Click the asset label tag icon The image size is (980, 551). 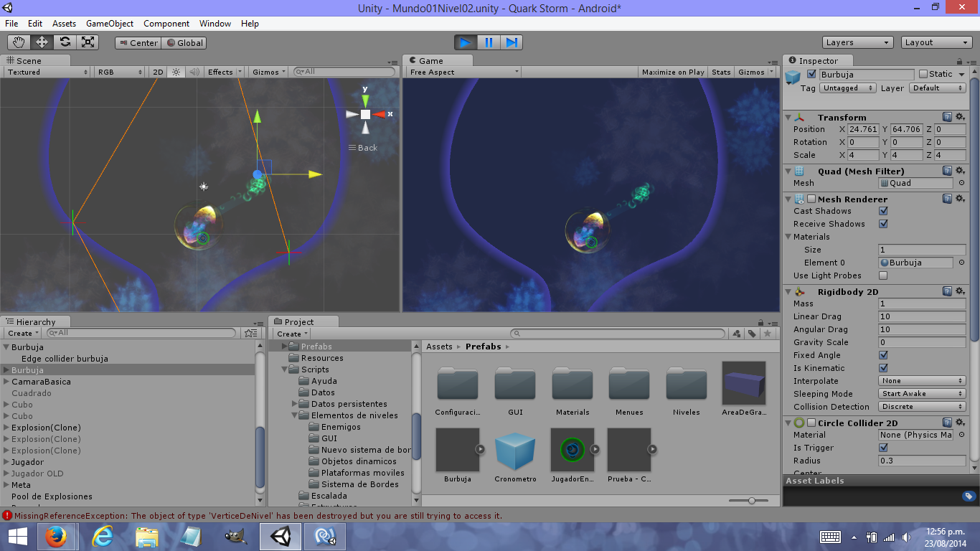(x=969, y=496)
